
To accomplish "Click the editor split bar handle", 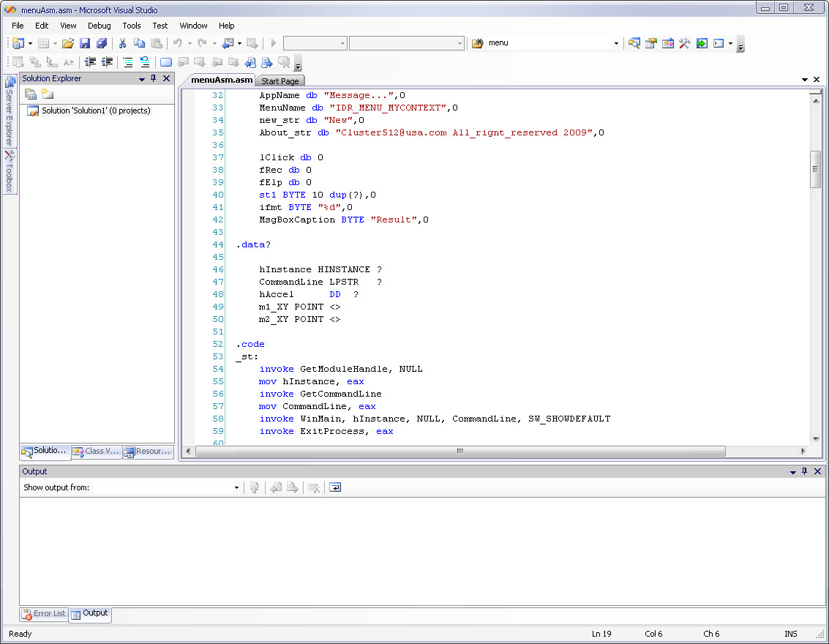I will point(815,92).
